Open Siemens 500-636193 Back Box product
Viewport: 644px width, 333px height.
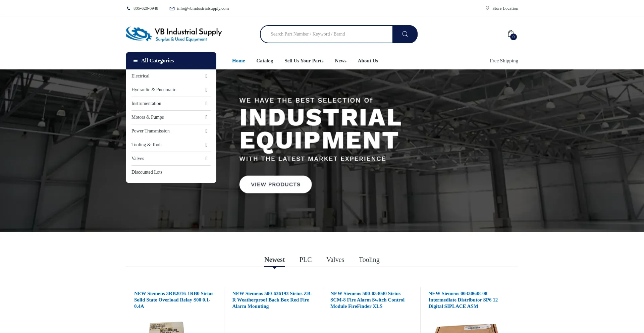click(272, 300)
